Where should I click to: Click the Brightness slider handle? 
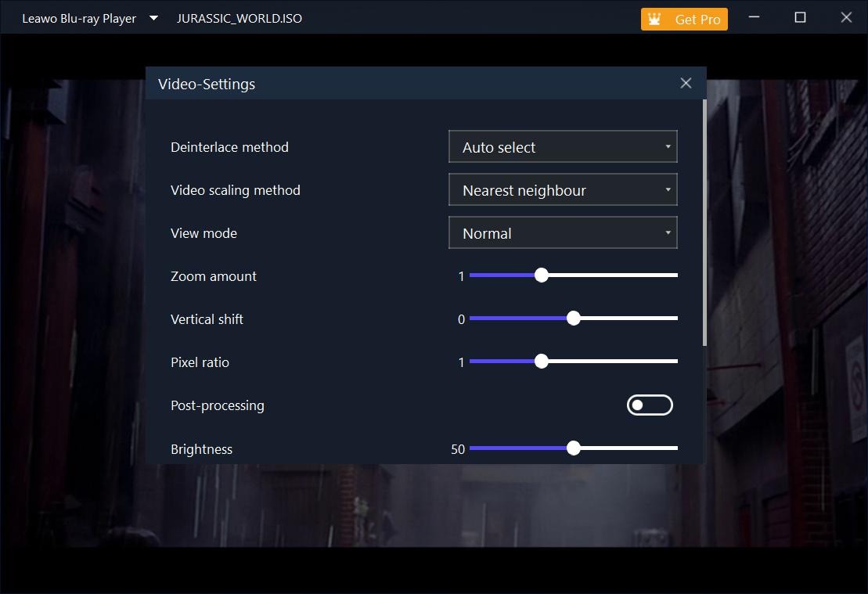pos(573,448)
